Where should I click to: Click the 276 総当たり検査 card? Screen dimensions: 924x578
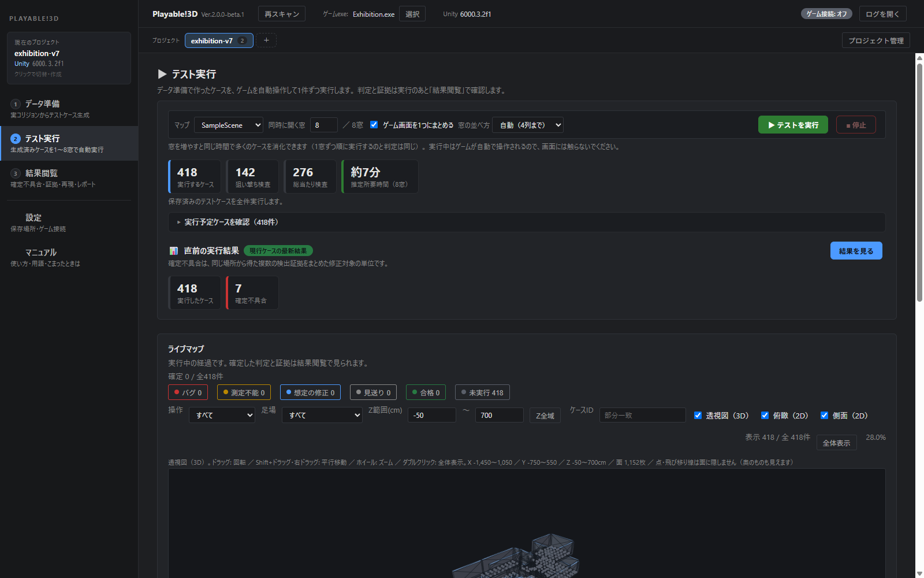point(310,177)
